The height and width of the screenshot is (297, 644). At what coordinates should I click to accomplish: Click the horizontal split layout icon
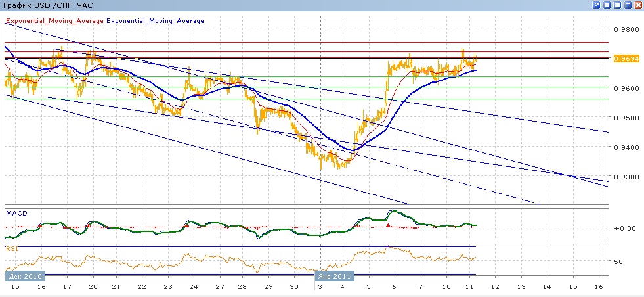click(x=618, y=5)
